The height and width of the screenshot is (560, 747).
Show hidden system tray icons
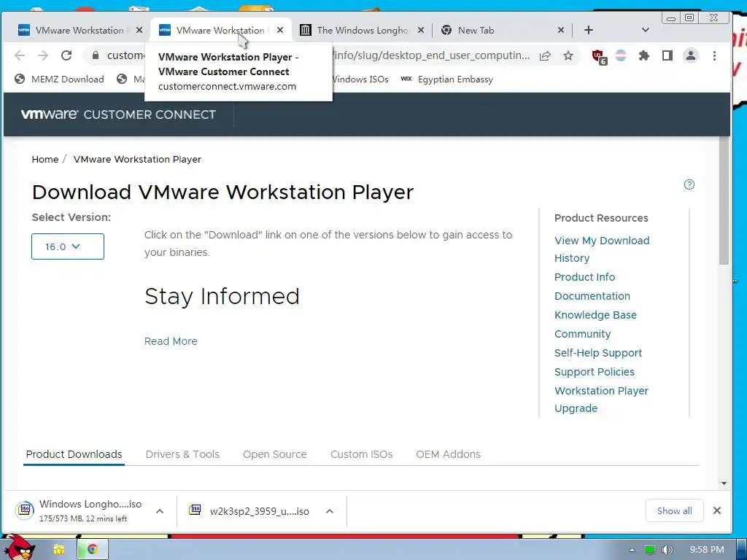coord(632,550)
